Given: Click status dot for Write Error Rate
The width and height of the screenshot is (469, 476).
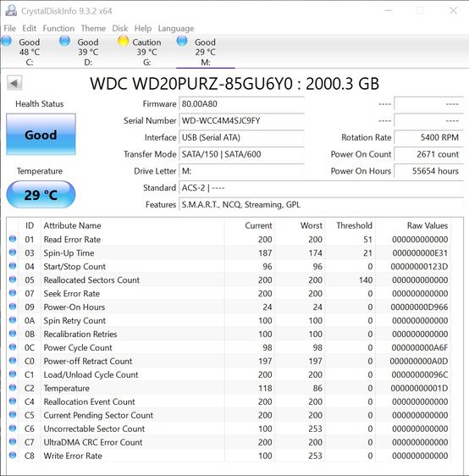Looking at the screenshot, I should 13,455.
